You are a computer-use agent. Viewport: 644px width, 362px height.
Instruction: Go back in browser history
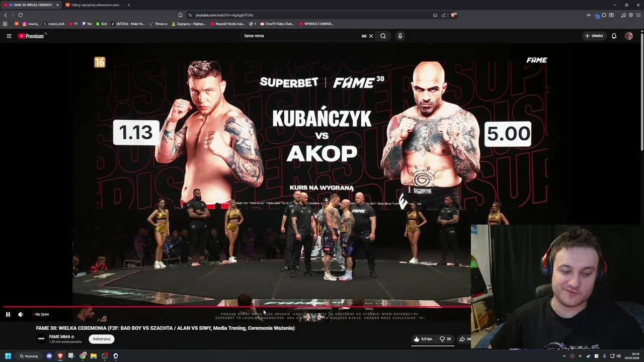(6, 15)
